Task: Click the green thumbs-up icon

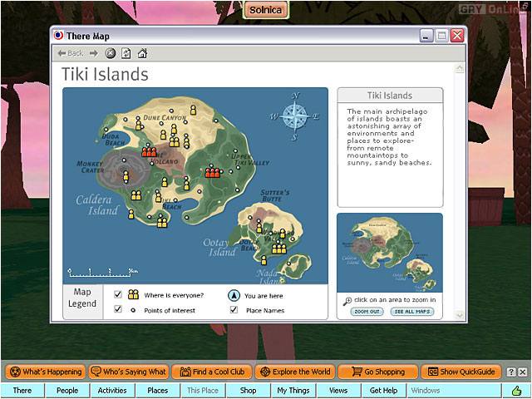Action: 516,391
